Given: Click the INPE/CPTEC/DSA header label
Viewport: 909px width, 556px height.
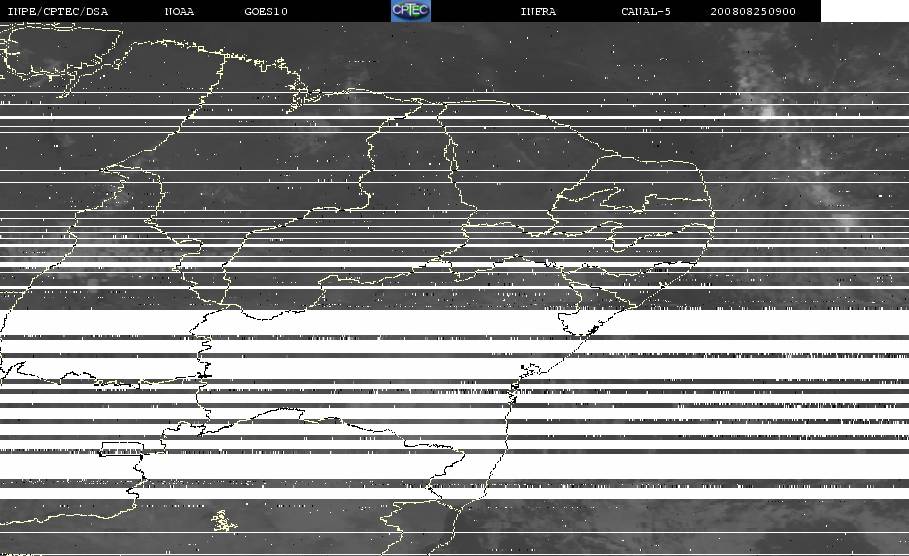Looking at the screenshot, I should click(57, 11).
